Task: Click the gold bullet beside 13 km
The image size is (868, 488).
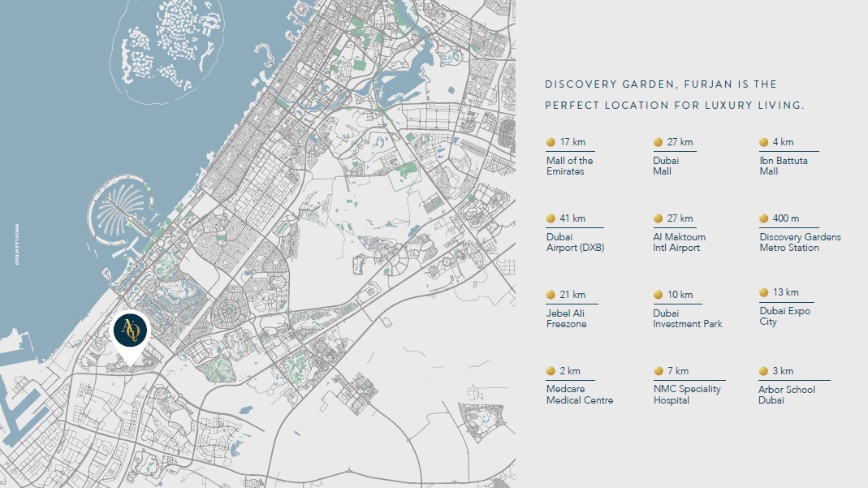Action: [764, 292]
